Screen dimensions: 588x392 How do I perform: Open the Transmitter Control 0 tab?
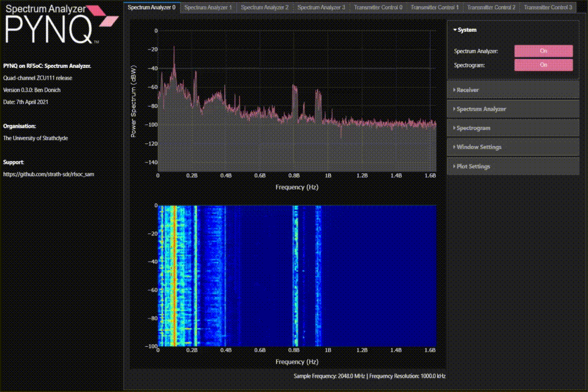378,7
